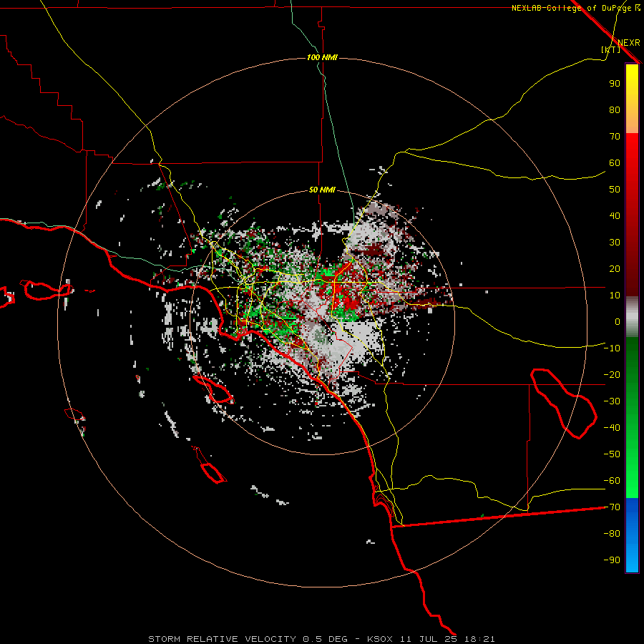Click the positive 20 tick on the velocity scale
Screen dimensions: 644x644
click(615, 268)
